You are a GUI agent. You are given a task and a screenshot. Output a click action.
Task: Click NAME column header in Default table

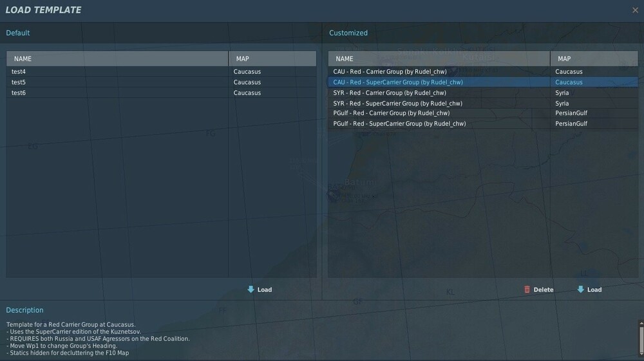pos(117,59)
